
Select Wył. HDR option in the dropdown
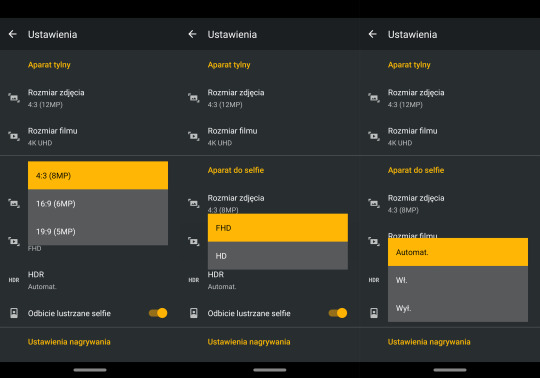point(458,308)
